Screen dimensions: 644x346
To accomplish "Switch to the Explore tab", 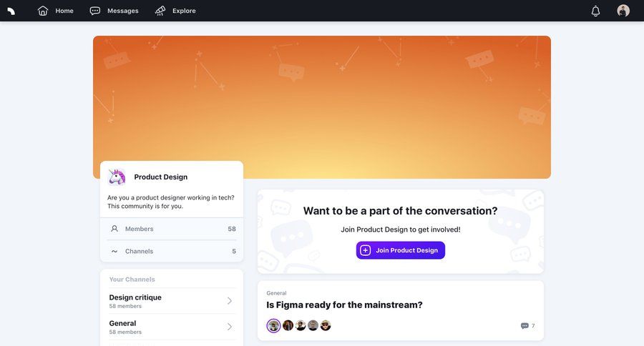I will click(x=184, y=11).
